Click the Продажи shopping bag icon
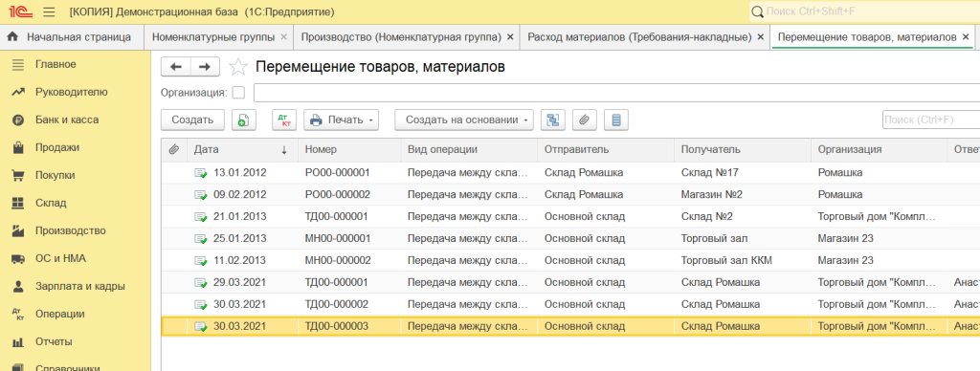 coord(18,148)
